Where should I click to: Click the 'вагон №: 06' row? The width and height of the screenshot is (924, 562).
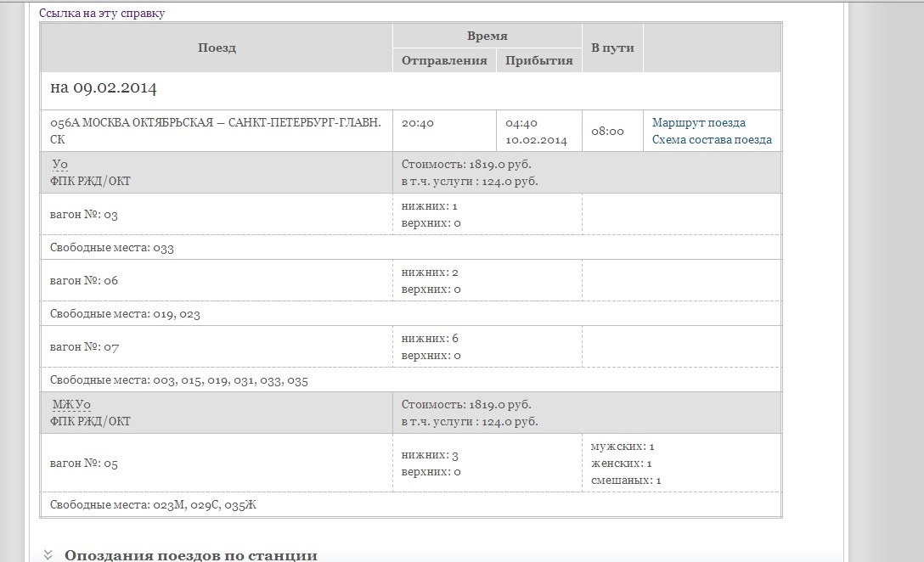[84, 281]
